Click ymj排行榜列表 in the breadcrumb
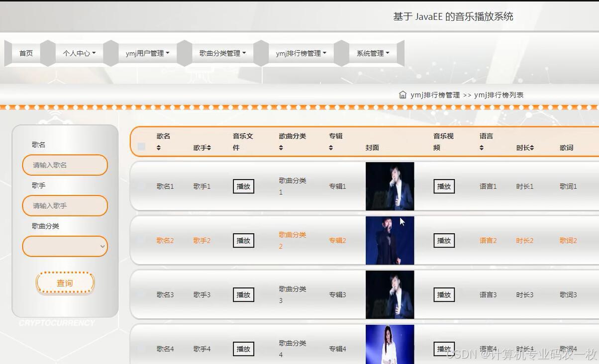 (x=499, y=95)
